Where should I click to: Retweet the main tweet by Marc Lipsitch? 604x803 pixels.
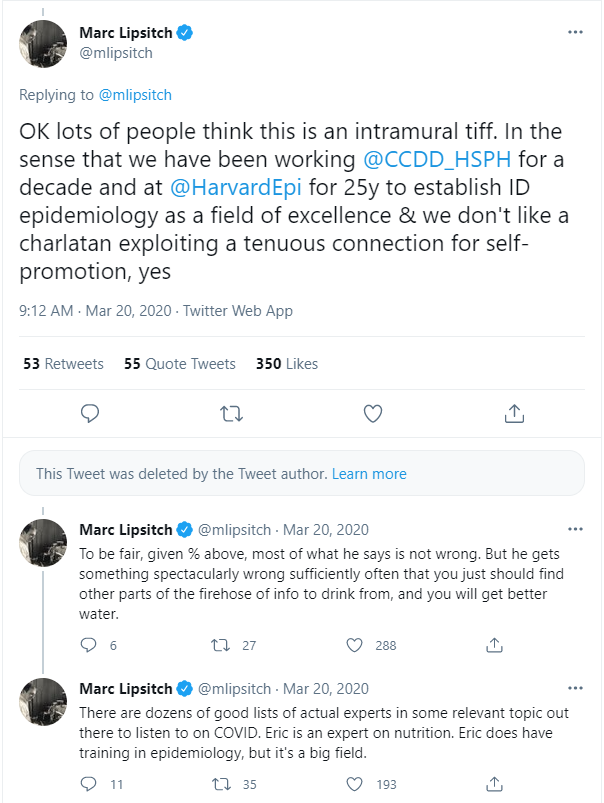pos(231,412)
